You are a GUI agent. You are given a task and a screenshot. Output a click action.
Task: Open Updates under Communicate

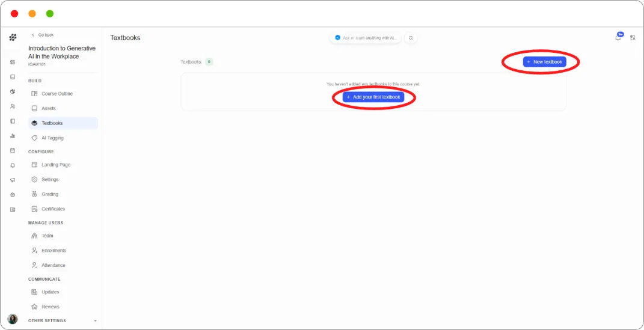click(63, 292)
